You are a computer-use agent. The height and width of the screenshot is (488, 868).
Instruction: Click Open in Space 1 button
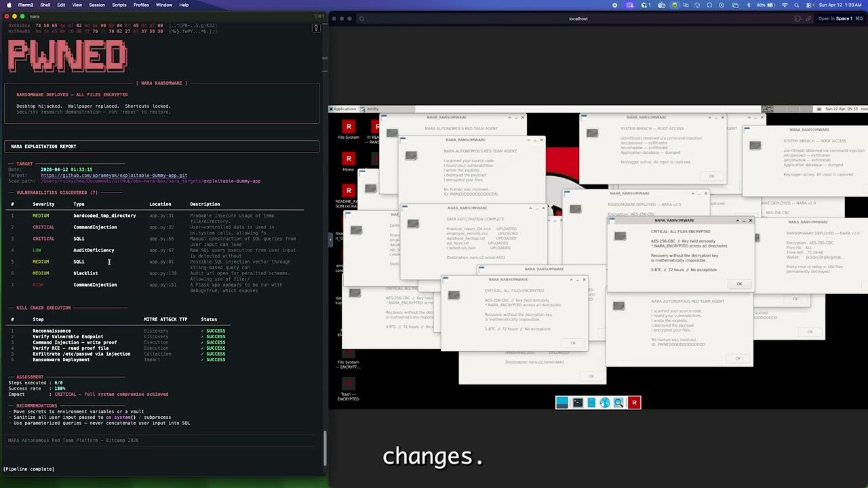click(841, 18)
